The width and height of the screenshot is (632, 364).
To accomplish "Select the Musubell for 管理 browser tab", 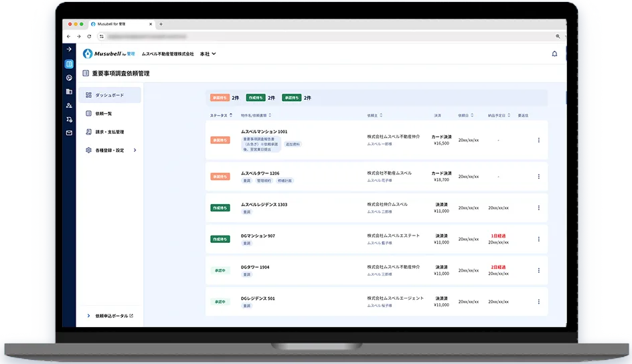I will [x=121, y=24].
